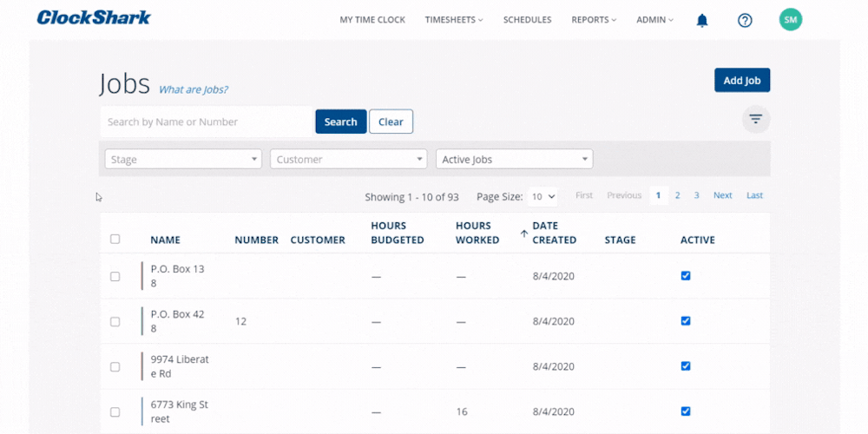This screenshot has height=434, width=868.
Task: Tick the select-all checkbox in table header
Action: point(115,240)
